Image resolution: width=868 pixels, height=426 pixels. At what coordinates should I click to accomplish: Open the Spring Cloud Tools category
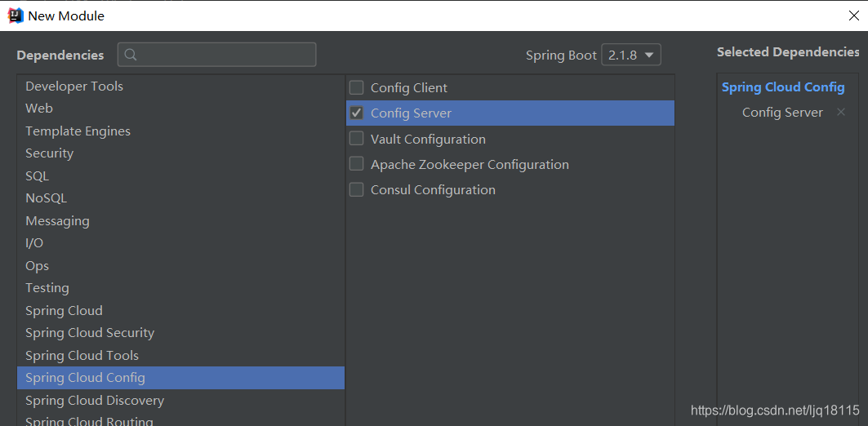180,355
